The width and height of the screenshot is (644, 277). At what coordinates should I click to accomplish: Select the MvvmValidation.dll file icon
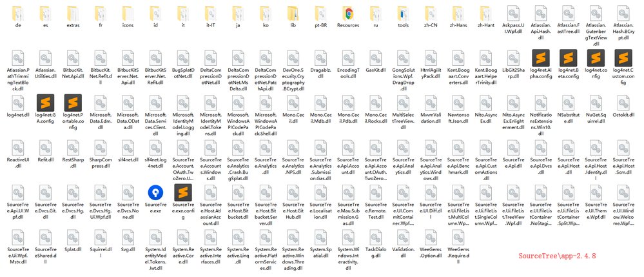pyautogui.click(x=431, y=103)
